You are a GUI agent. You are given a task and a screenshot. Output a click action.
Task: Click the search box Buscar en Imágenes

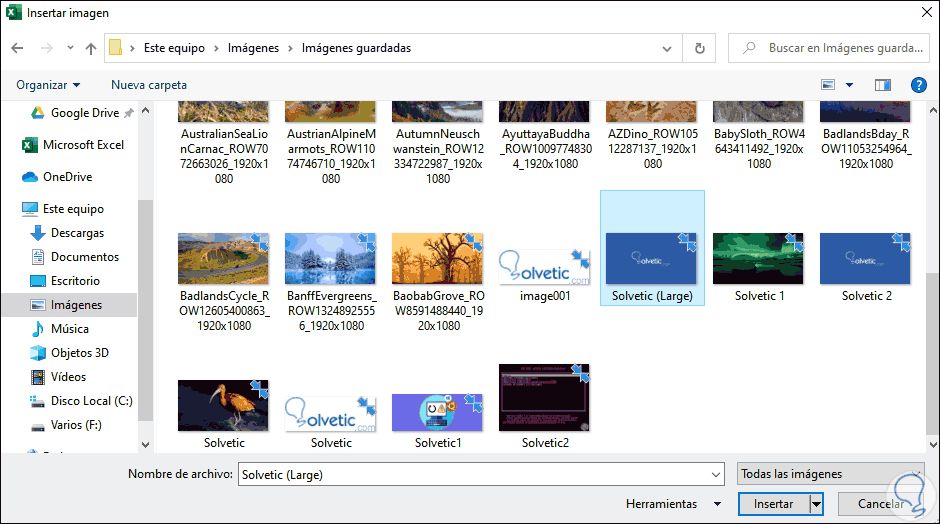[828, 48]
